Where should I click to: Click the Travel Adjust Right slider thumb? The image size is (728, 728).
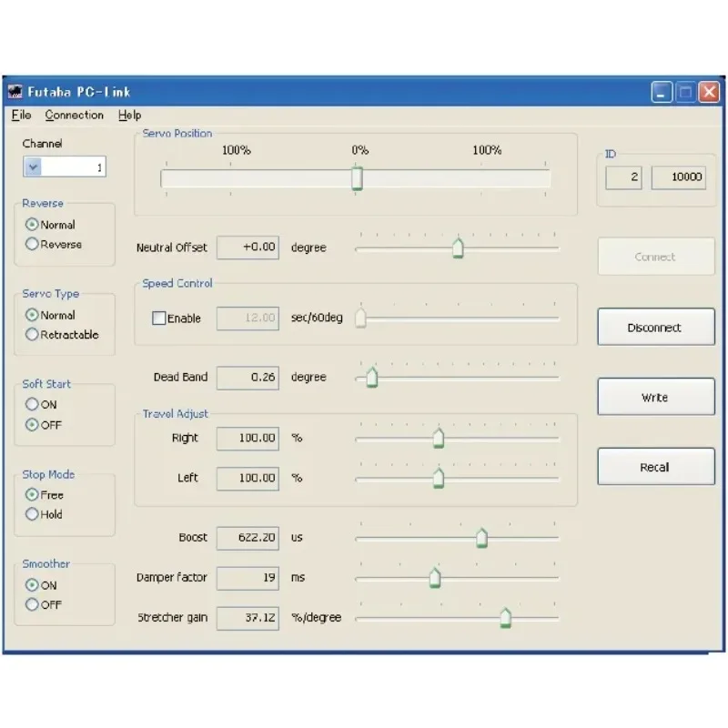click(439, 438)
